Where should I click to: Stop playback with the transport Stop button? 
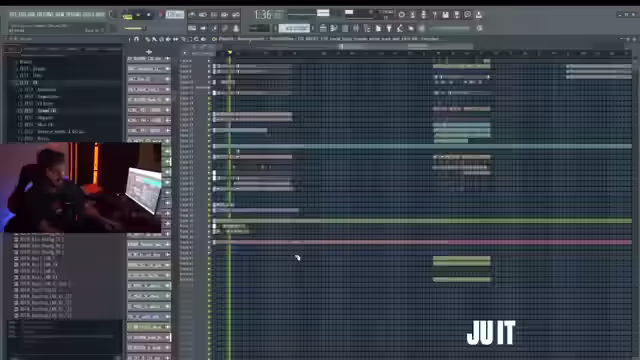coord(148,15)
